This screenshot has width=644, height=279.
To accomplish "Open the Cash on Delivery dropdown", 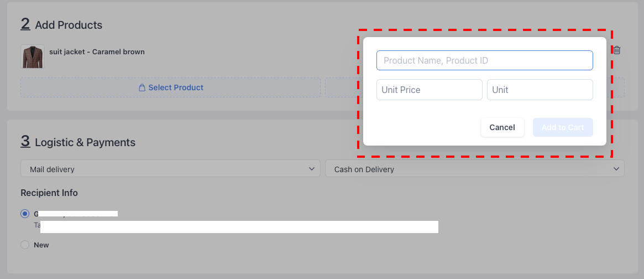I will [x=475, y=169].
